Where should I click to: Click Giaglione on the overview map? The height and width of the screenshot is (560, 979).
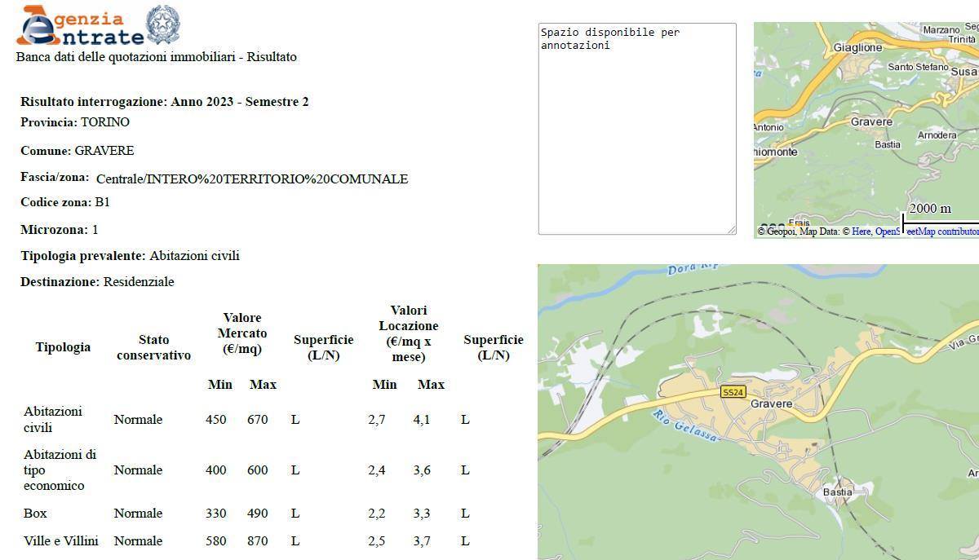(x=857, y=48)
